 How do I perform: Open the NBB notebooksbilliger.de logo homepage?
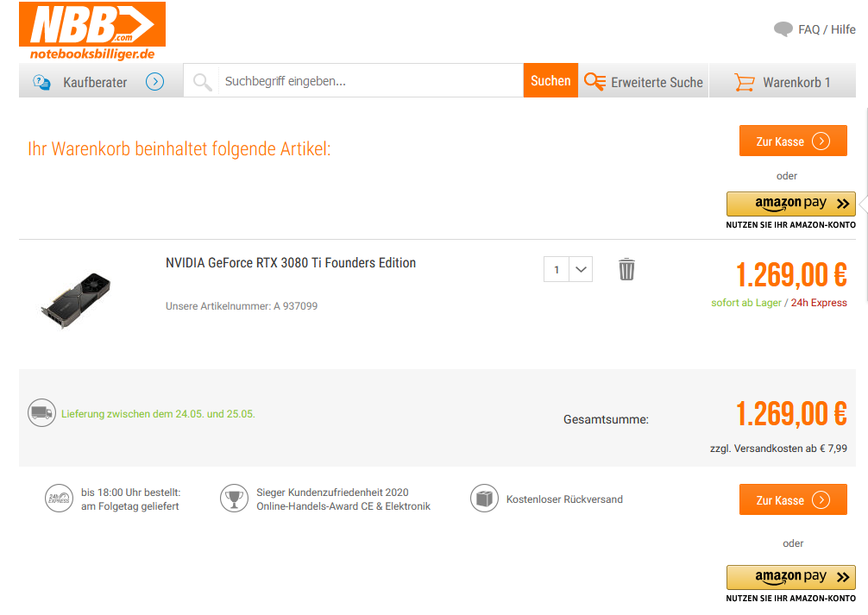92,31
